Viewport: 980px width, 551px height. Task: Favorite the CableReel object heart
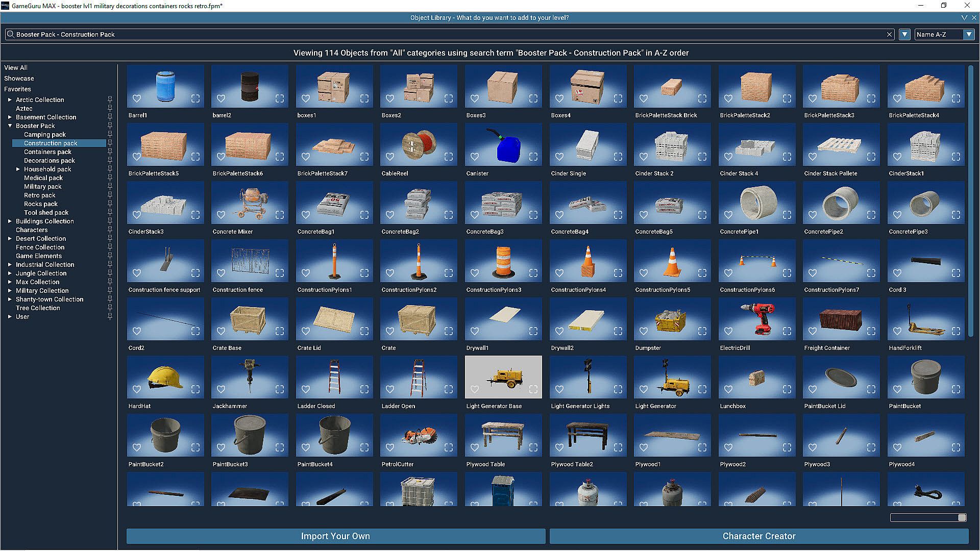tap(390, 157)
